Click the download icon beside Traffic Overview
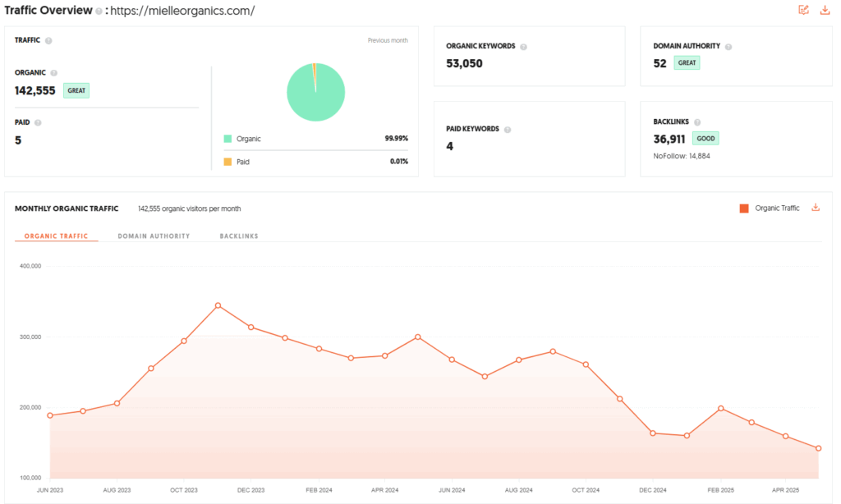This screenshot has width=841, height=504. [825, 10]
